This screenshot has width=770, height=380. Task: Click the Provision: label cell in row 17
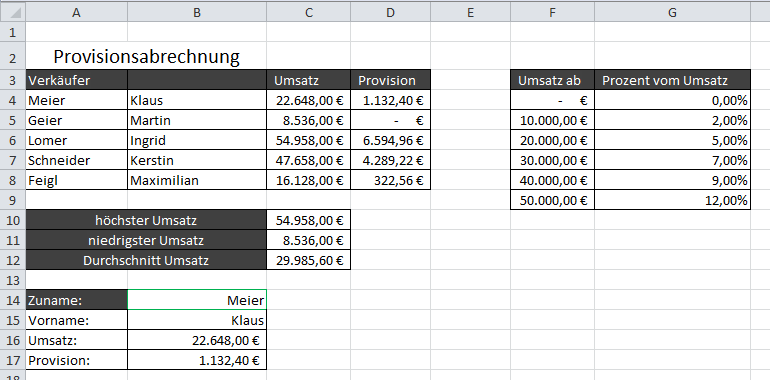click(x=77, y=360)
